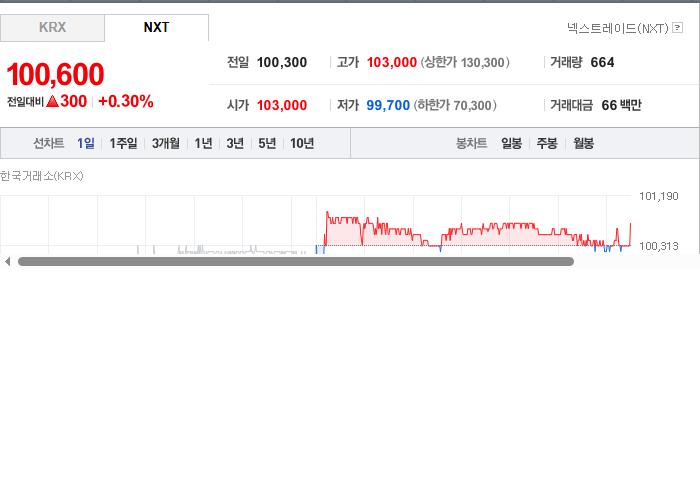Select the 5년 line chart period
Image resolution: width=700 pixels, height=490 pixels.
(267, 143)
